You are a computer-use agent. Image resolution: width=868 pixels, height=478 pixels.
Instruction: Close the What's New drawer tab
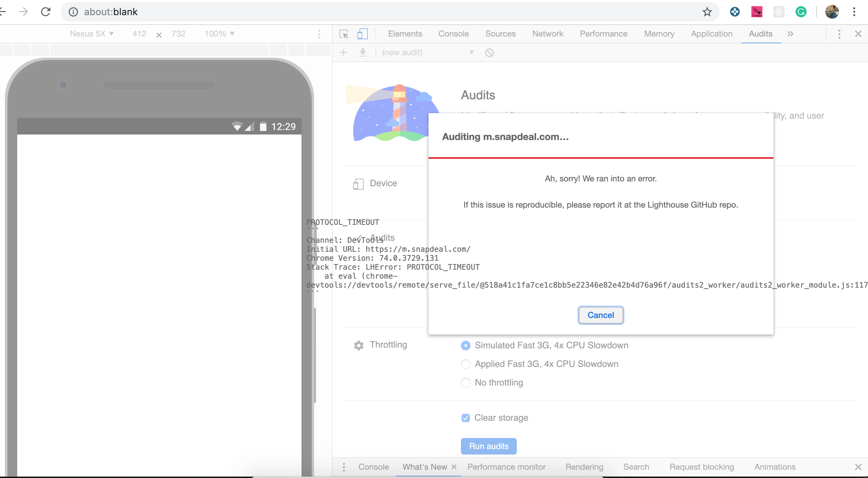coord(454,466)
